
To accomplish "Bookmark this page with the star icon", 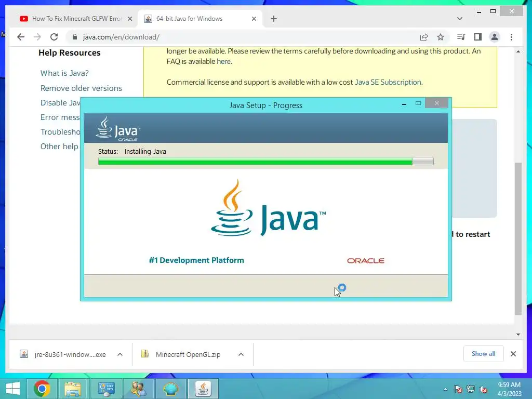I will point(441,37).
